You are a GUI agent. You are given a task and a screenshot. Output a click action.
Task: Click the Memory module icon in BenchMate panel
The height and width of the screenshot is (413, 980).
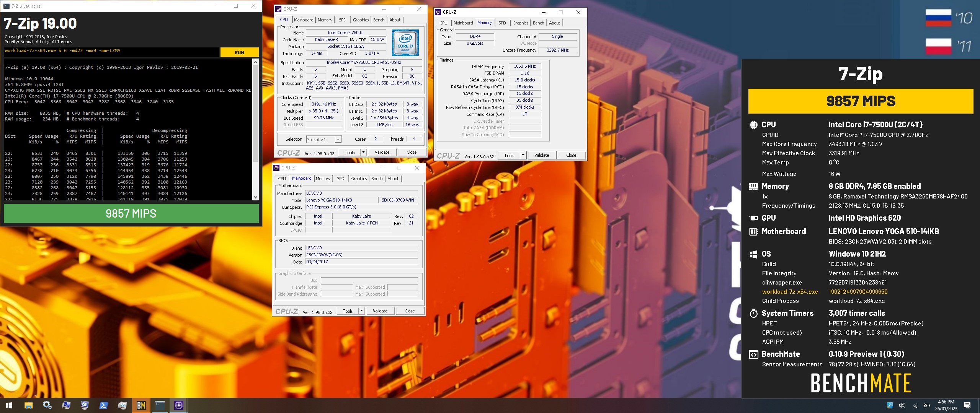pyautogui.click(x=753, y=186)
